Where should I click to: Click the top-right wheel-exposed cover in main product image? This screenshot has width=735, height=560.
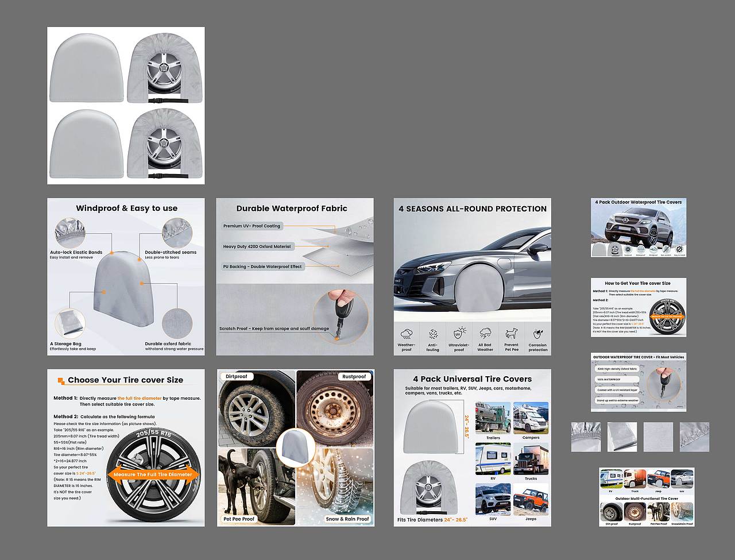point(165,68)
